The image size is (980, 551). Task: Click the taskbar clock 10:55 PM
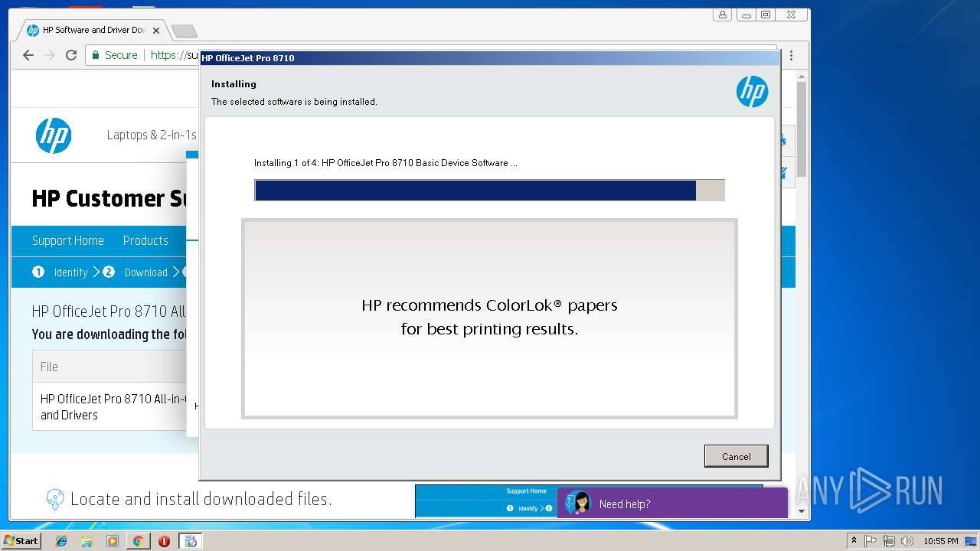point(940,541)
